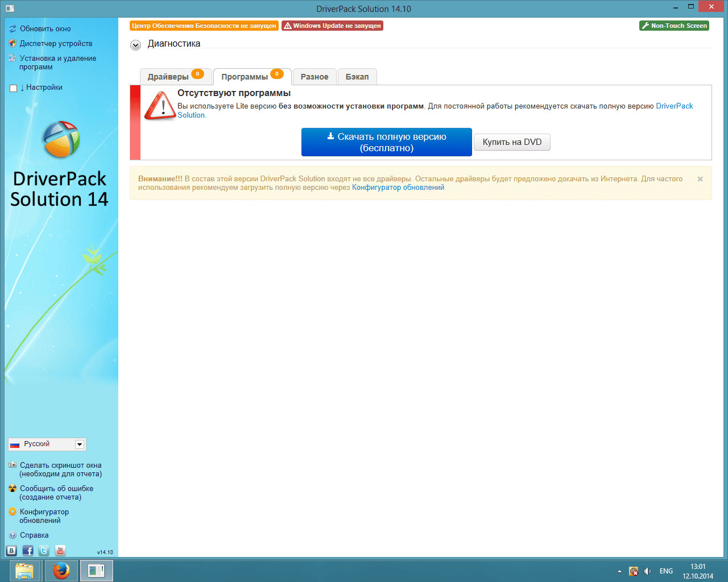The height and width of the screenshot is (582, 728).
Task: Click the warning triangle icon in alert
Action: click(x=160, y=105)
